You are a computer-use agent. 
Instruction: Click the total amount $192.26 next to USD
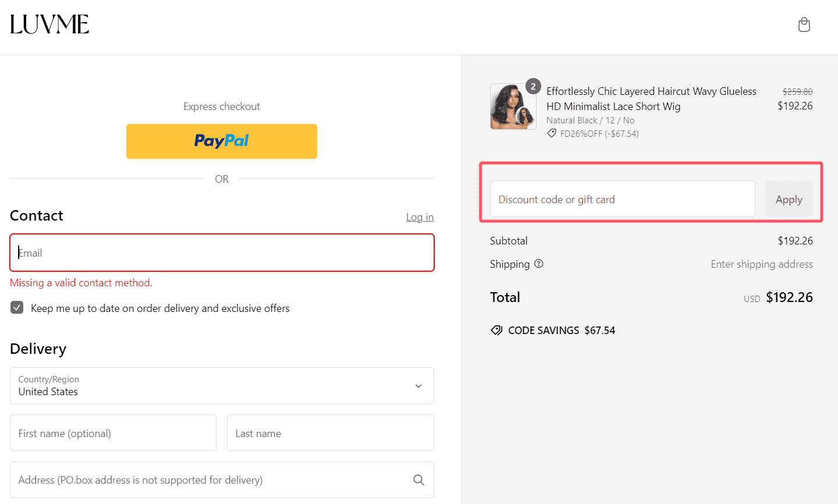click(789, 297)
